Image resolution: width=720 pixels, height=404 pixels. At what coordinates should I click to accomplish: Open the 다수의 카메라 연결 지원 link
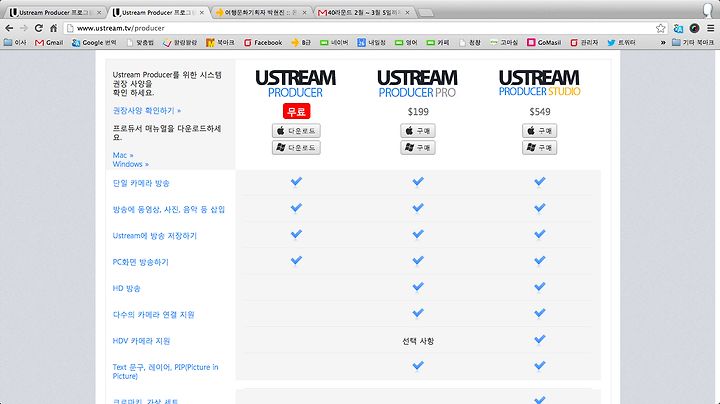153,314
